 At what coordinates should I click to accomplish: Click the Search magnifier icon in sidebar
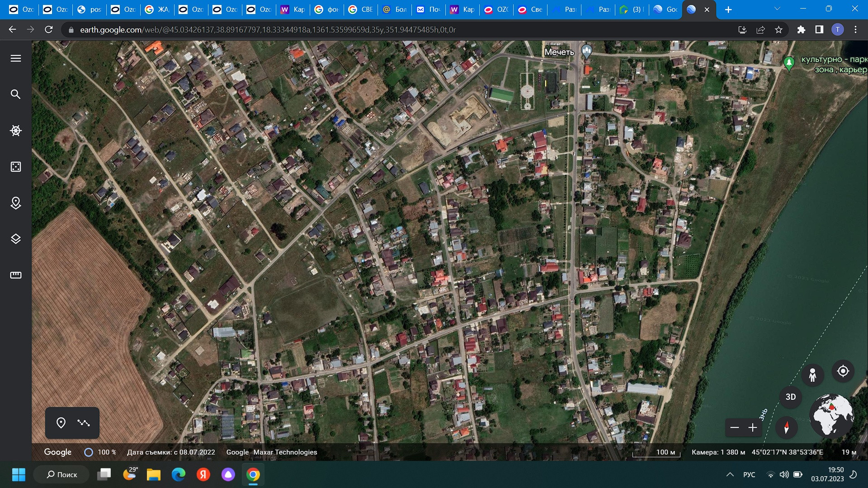[16, 94]
